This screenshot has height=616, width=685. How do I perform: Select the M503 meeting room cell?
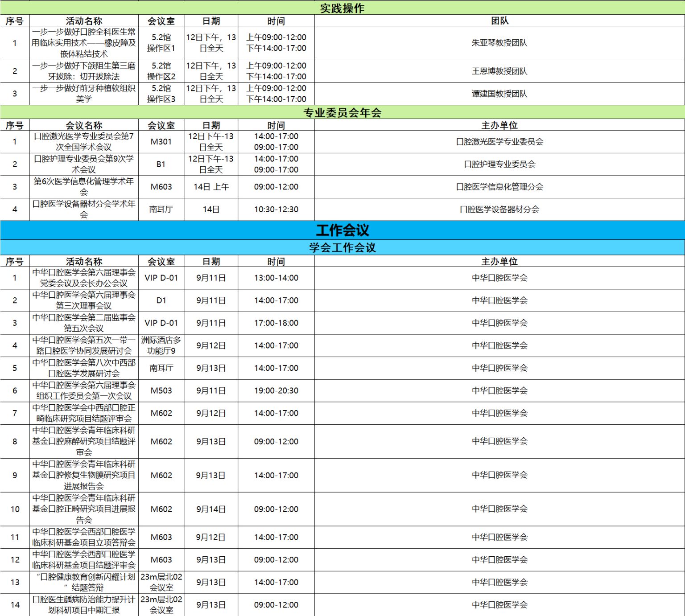tap(161, 390)
